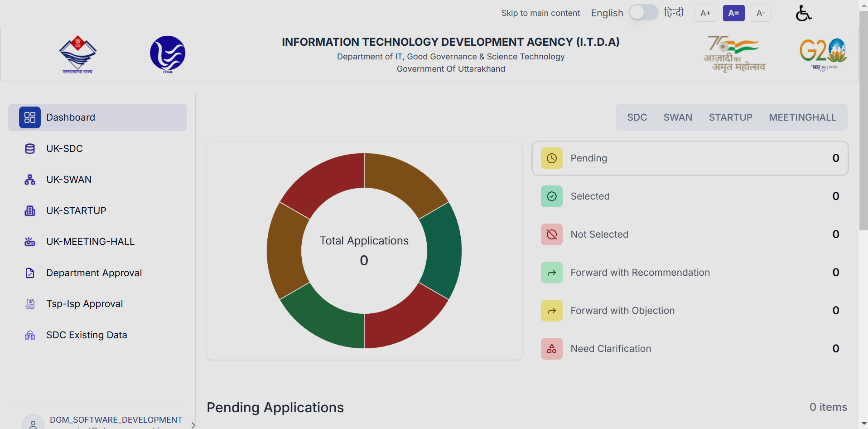Select Need Clarification row

pyautogui.click(x=690, y=349)
